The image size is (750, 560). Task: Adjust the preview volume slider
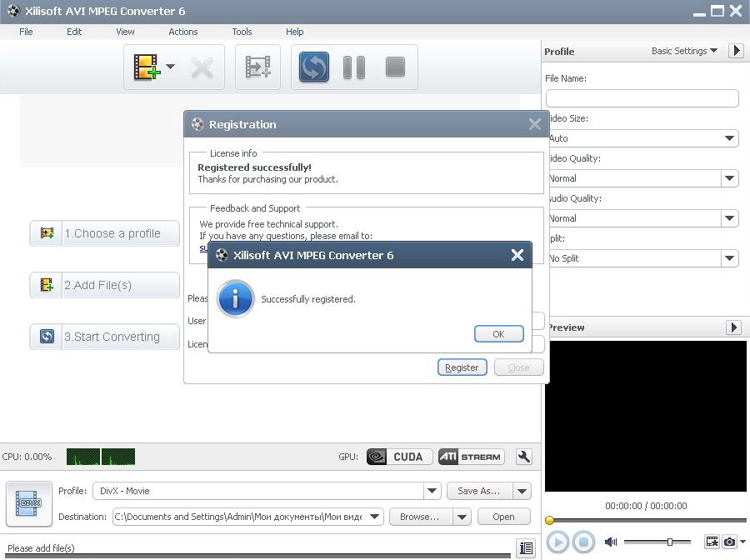tap(657, 542)
